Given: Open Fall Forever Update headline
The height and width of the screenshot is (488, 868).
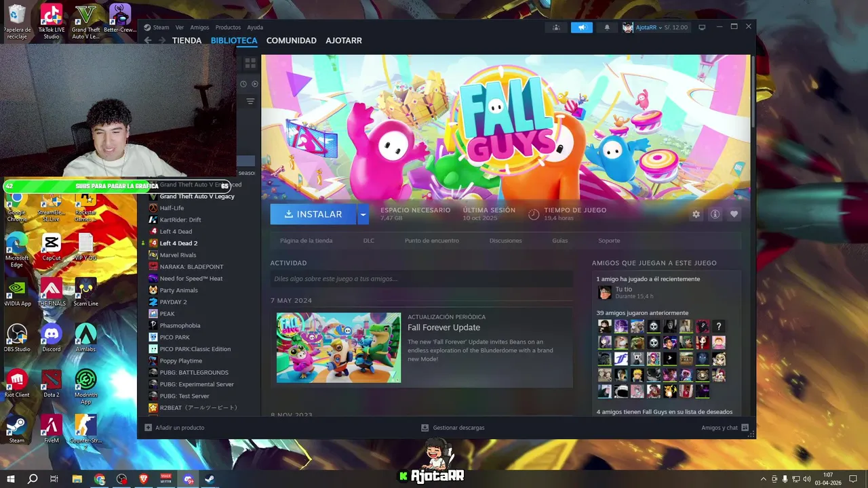Looking at the screenshot, I should coord(443,327).
